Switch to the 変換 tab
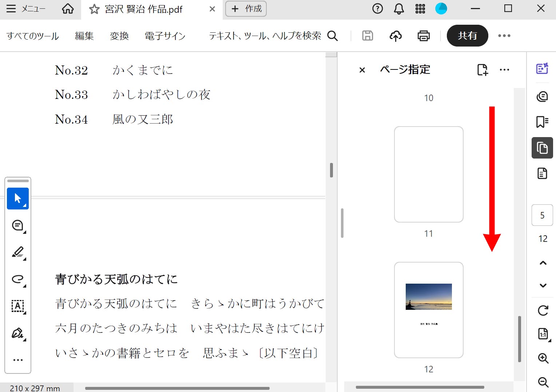556x392 pixels. pos(119,36)
